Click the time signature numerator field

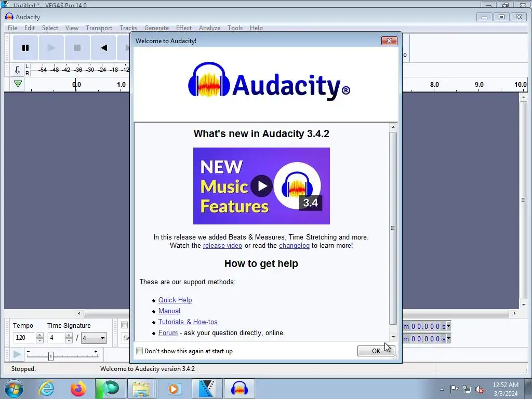click(x=56, y=338)
